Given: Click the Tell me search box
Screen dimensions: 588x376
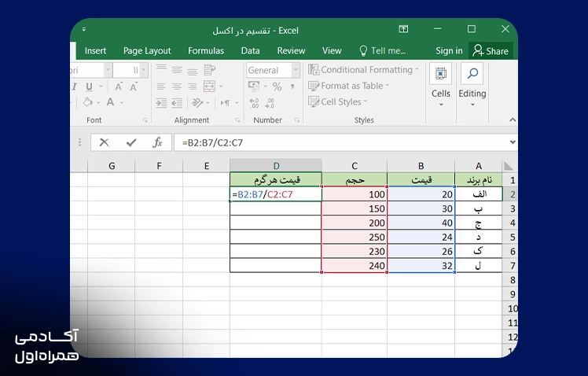Looking at the screenshot, I should (x=383, y=50).
